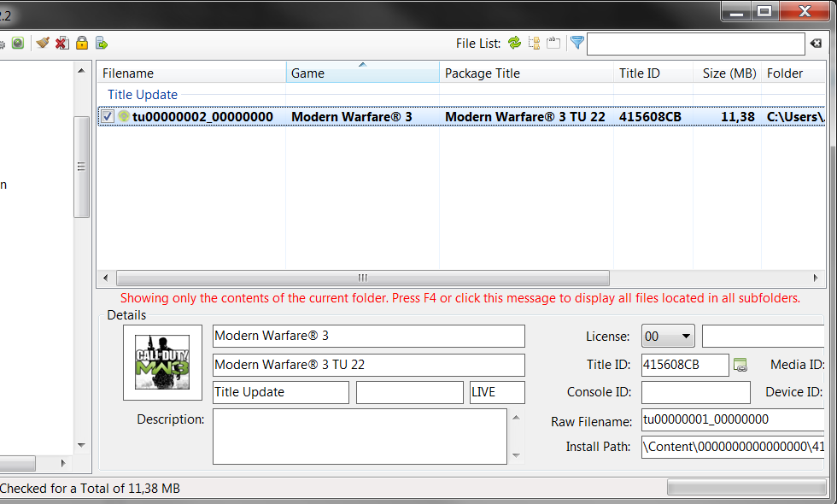This screenshot has width=837, height=504.
Task: Click the Title ID field 415608CB
Action: (685, 365)
